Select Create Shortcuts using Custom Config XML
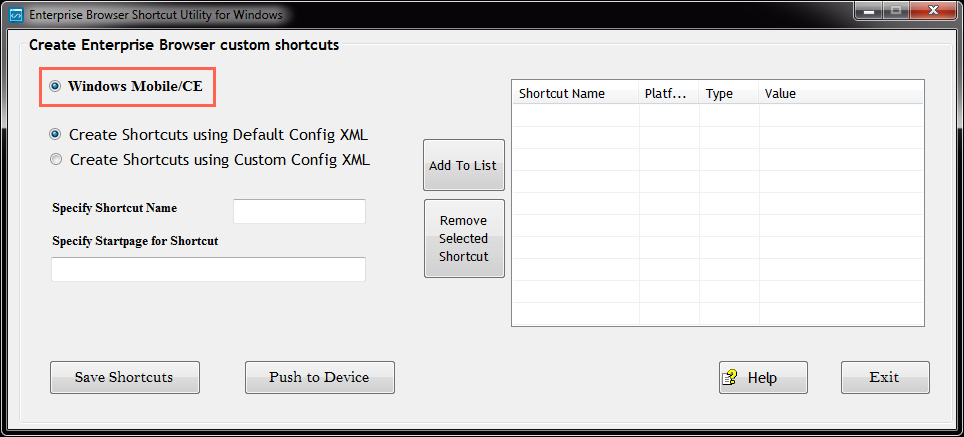964x437 pixels. 56,159
